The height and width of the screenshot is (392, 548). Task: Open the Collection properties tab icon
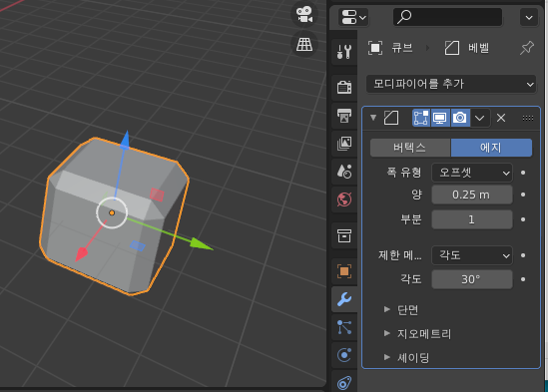tap(344, 235)
